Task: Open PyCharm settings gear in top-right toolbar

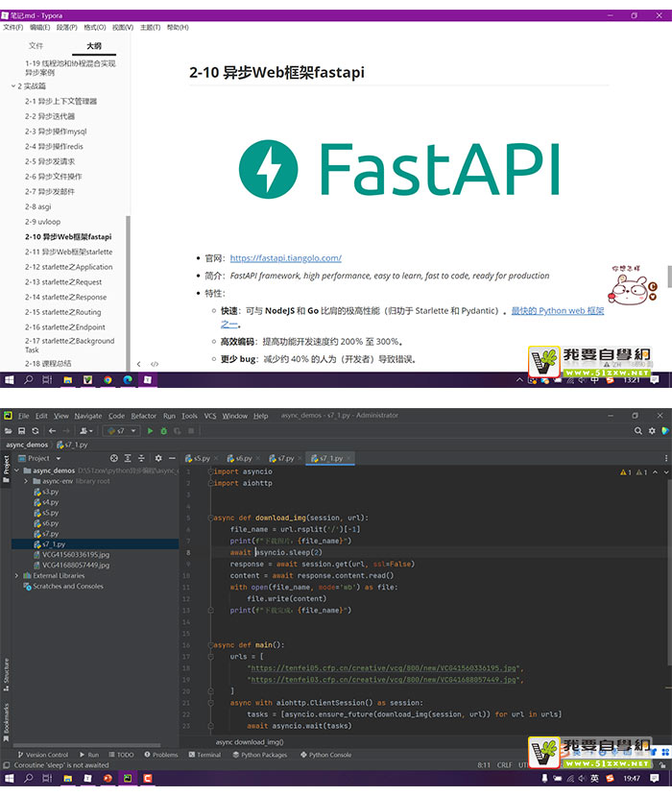Action: coord(652,431)
